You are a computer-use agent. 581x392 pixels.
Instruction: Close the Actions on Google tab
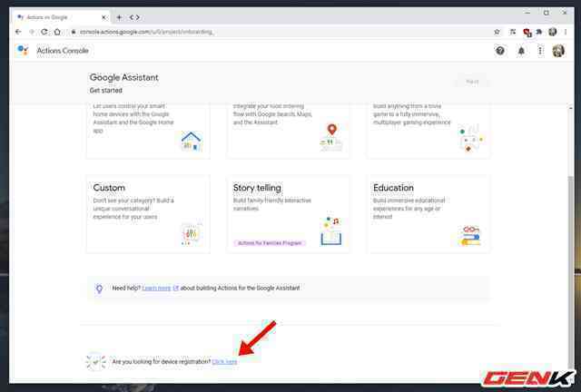click(x=104, y=17)
